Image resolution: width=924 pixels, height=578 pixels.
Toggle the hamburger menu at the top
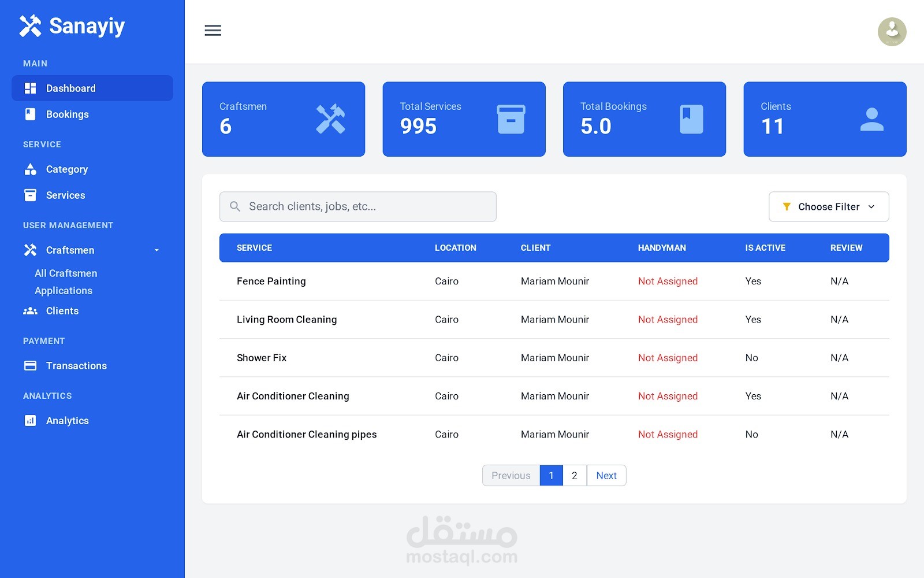213,30
